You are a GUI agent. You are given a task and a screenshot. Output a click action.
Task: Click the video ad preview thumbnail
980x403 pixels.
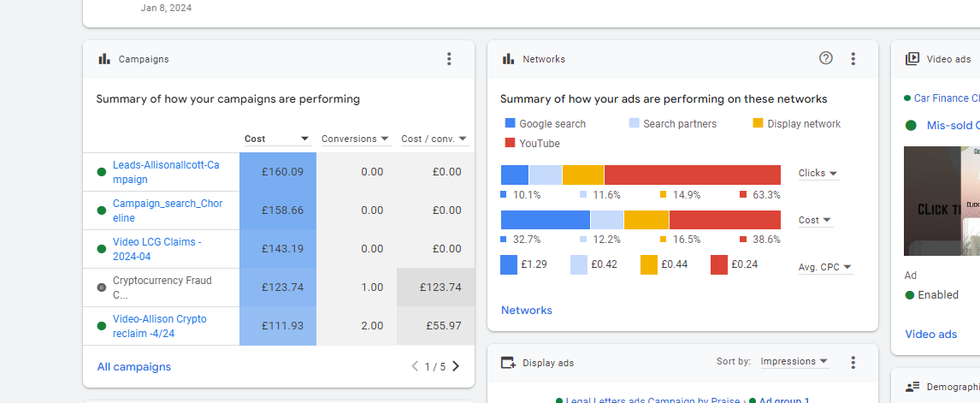coord(942,201)
